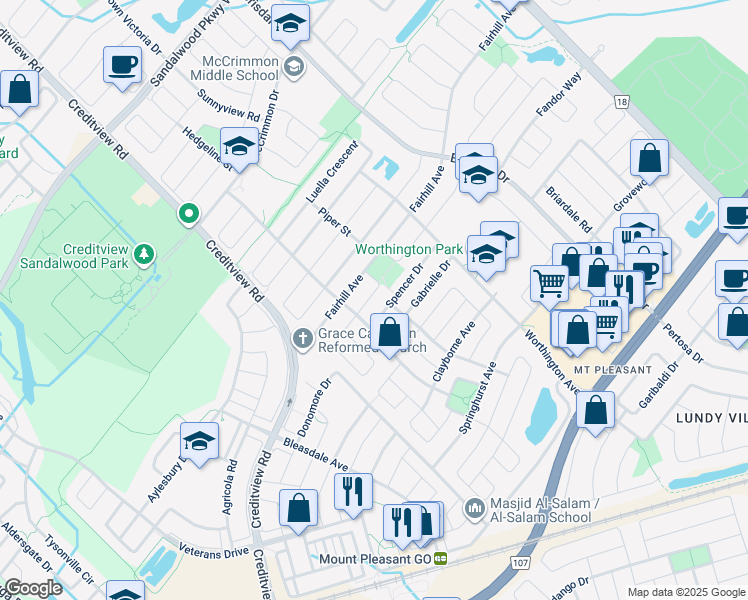Select Pertosa Dr street label

coord(683,343)
